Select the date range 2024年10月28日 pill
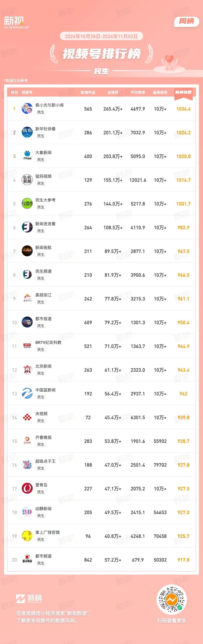 coord(101,36)
